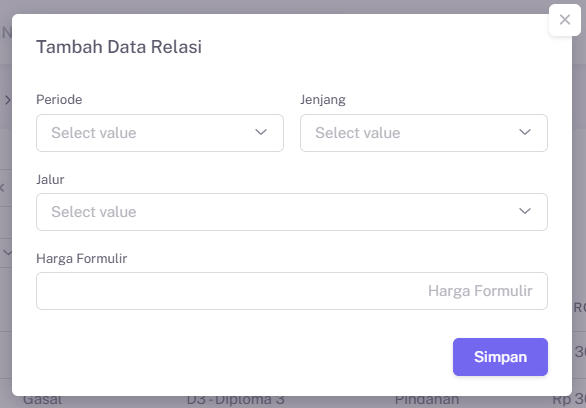Open the Jenjang select value field
Screen dimensions: 586x408
pyautogui.click(x=424, y=133)
